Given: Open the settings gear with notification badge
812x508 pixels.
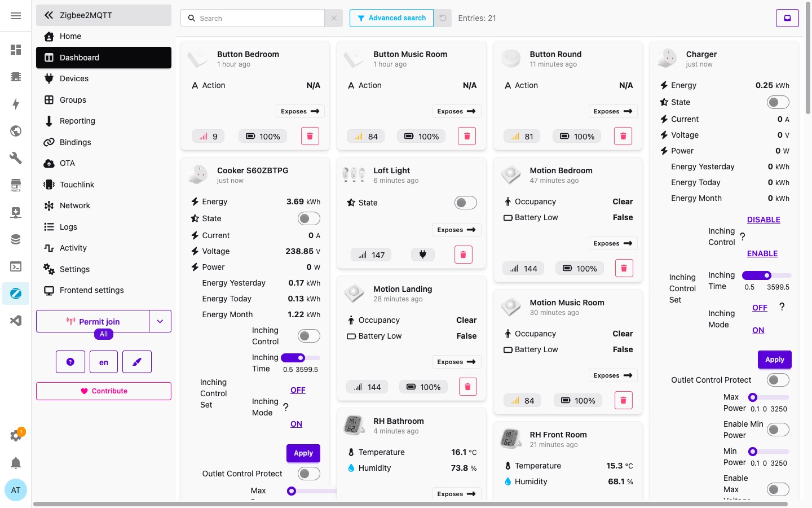Looking at the screenshot, I should (16, 436).
